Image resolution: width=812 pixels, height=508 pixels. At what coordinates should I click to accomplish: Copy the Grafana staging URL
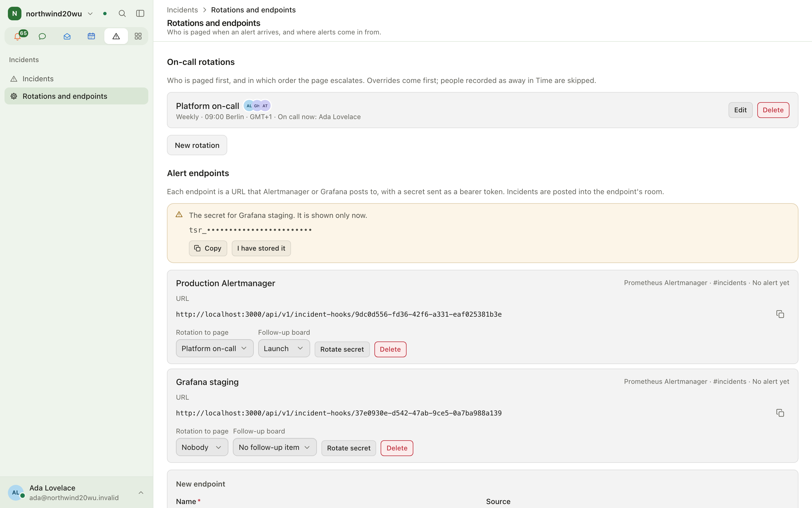click(780, 413)
